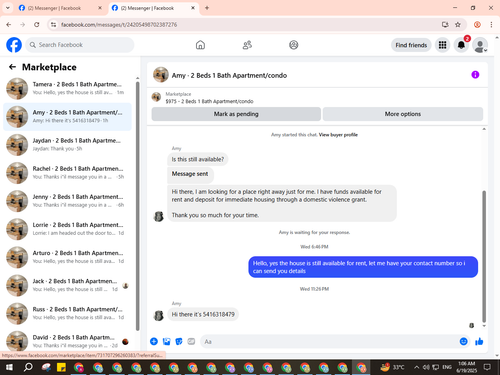Open Jack's apartment conversation
The width and height of the screenshot is (500, 375).
pyautogui.click(x=68, y=285)
